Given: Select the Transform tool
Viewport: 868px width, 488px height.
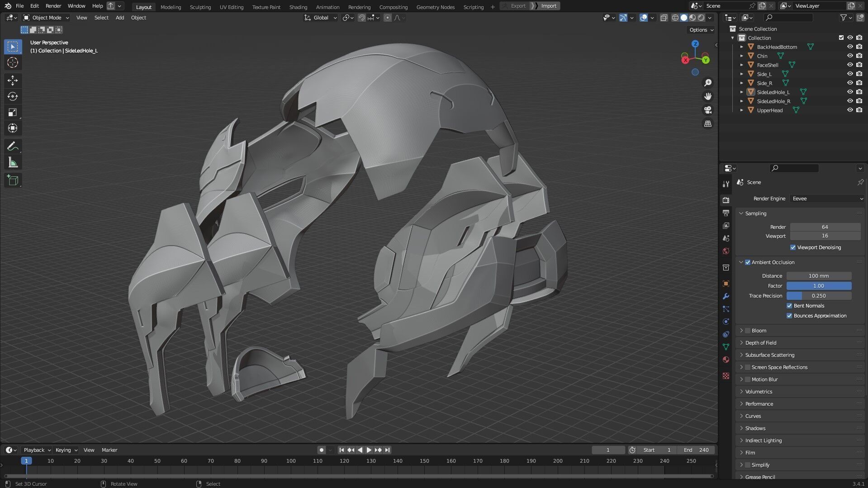Looking at the screenshot, I should pyautogui.click(x=13, y=128).
